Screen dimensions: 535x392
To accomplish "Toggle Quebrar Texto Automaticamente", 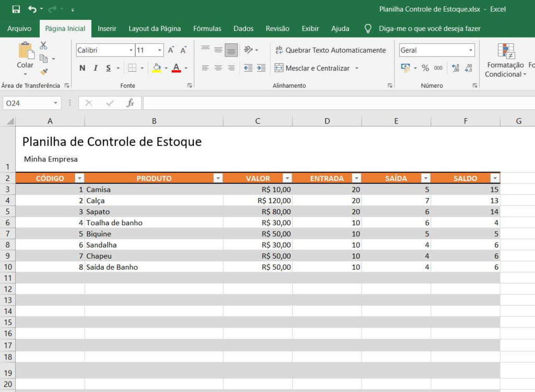I will coord(331,50).
